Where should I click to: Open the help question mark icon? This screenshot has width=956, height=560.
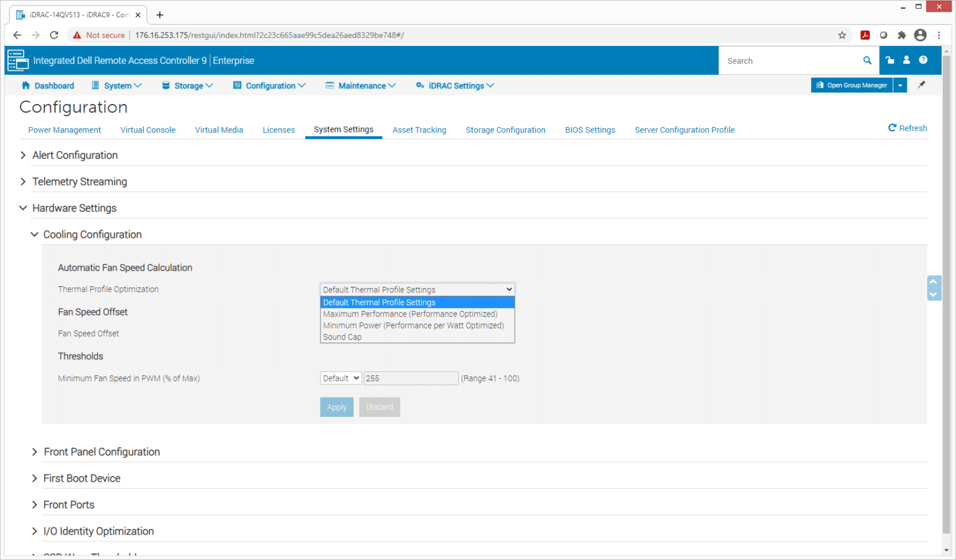(923, 60)
